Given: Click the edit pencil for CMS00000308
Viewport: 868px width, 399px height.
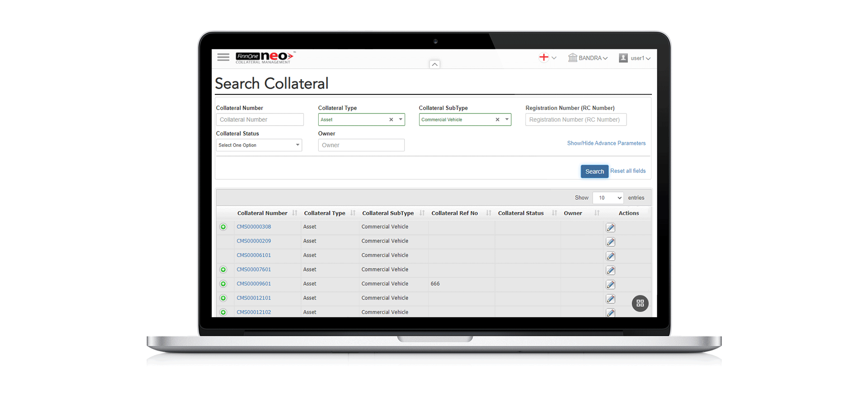Looking at the screenshot, I should pyautogui.click(x=610, y=228).
